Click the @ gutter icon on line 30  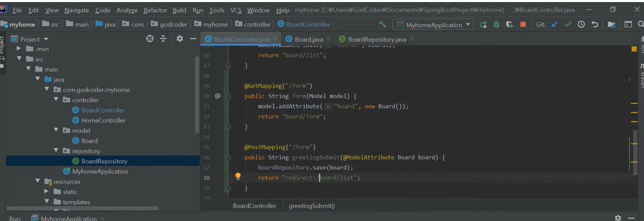[x=218, y=96]
